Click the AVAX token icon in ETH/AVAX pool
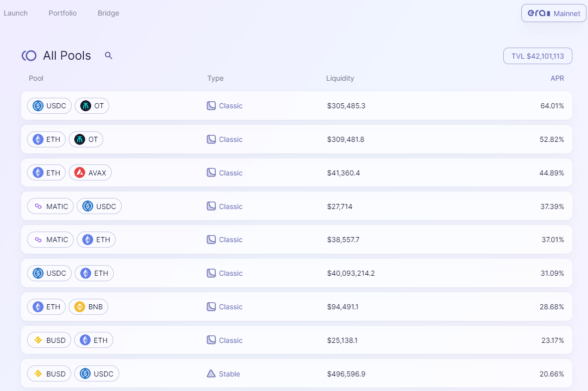Image resolution: width=588 pixels, height=391 pixels. (80, 173)
